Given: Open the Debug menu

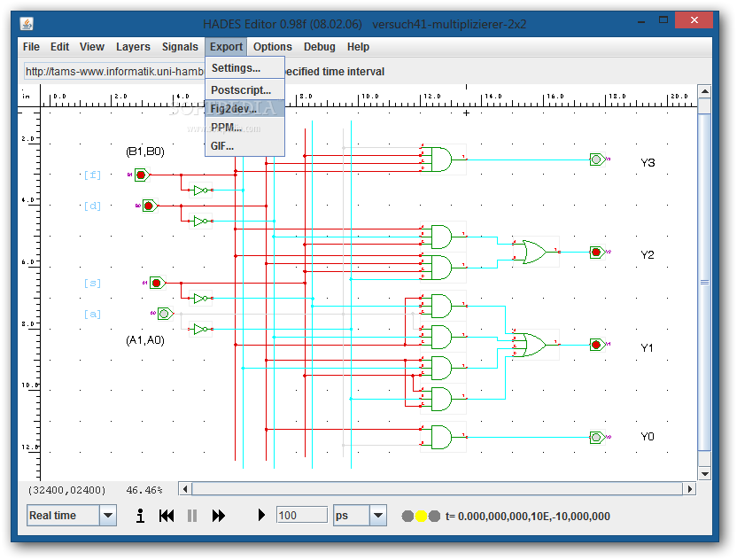Looking at the screenshot, I should 320,47.
